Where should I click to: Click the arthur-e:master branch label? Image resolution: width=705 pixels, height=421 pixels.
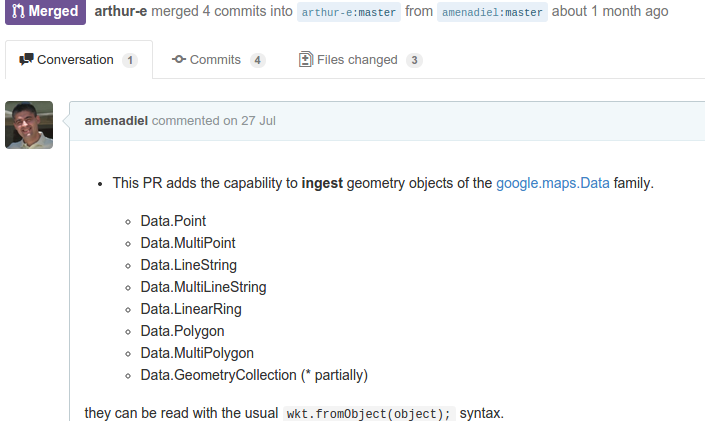point(349,12)
